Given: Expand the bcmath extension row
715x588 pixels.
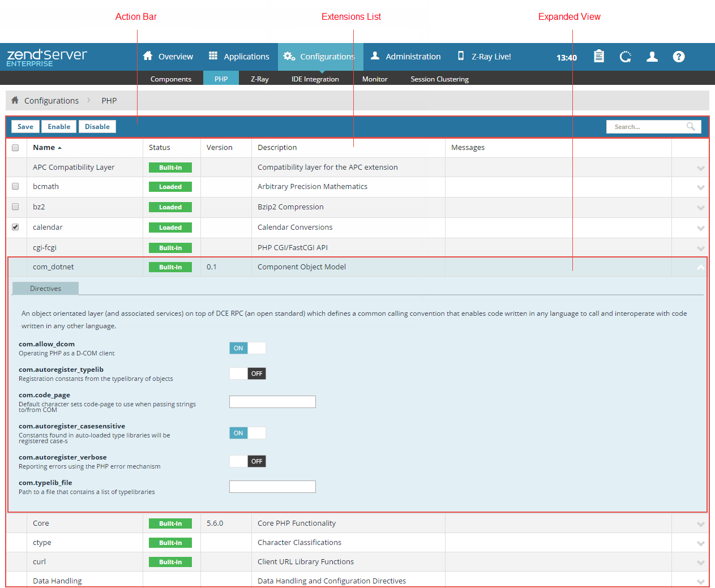Looking at the screenshot, I should click(700, 187).
